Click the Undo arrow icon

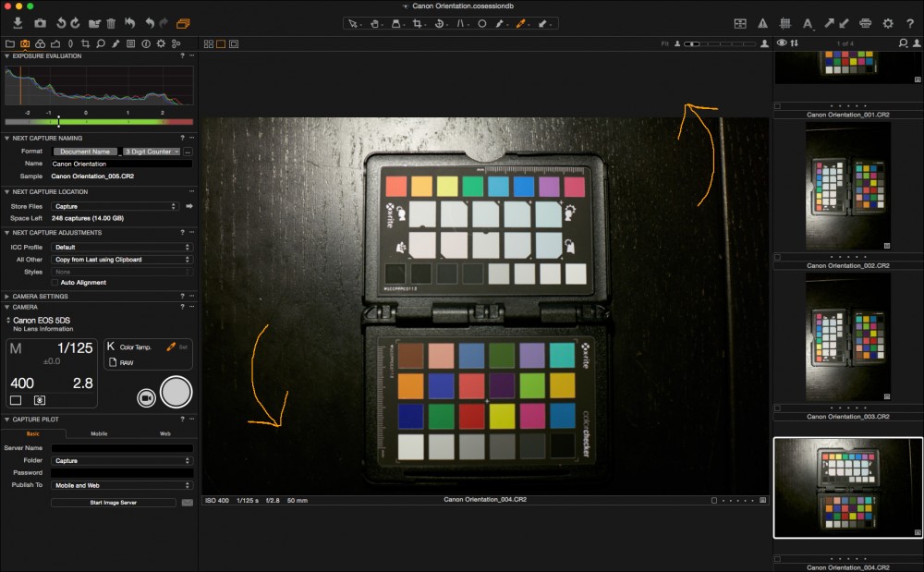(x=150, y=23)
